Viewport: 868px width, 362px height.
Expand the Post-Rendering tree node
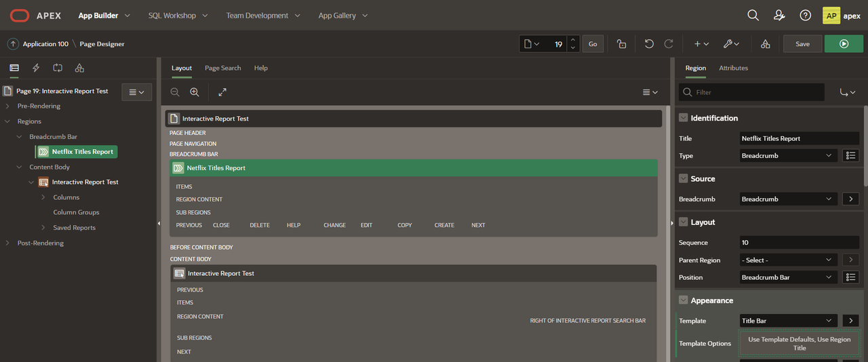[x=7, y=243]
